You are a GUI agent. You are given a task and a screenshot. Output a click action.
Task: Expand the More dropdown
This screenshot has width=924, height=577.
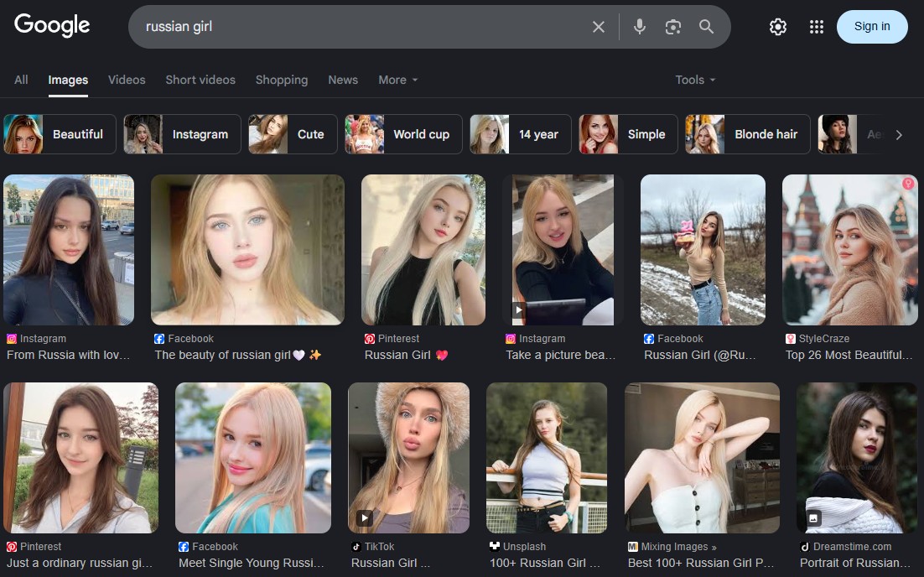(x=397, y=80)
